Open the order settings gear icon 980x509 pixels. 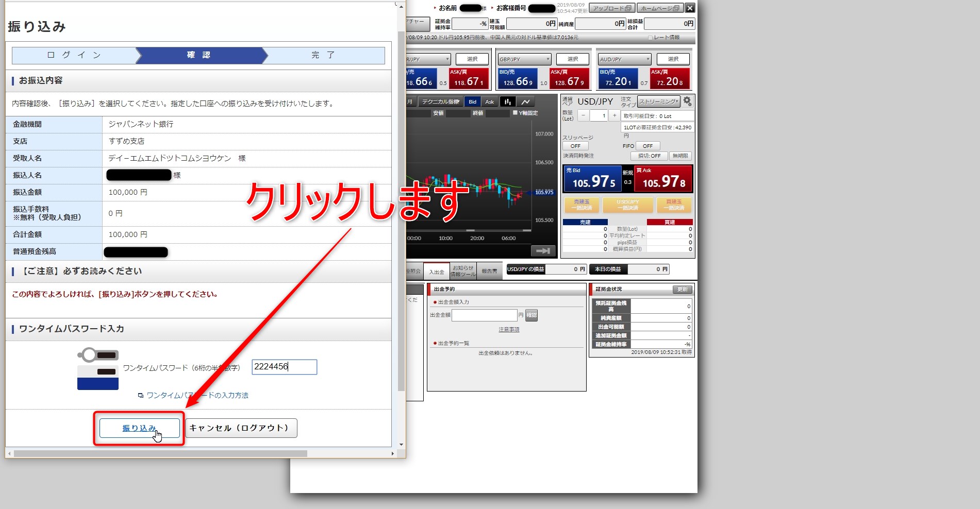tap(687, 101)
